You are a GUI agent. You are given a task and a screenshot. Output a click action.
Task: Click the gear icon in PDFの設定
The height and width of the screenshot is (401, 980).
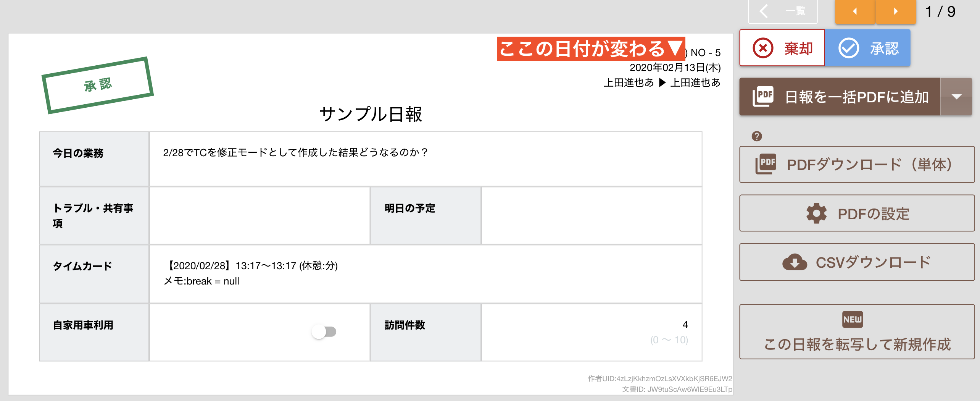(x=816, y=213)
